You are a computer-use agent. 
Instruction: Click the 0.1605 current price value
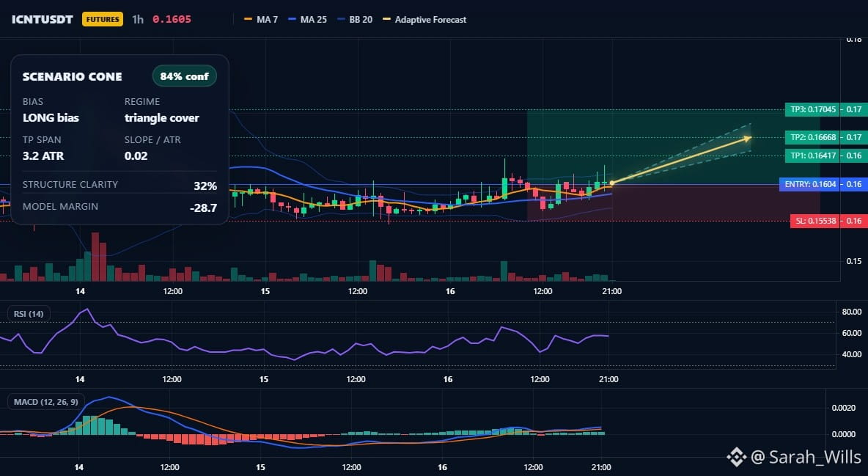click(172, 19)
